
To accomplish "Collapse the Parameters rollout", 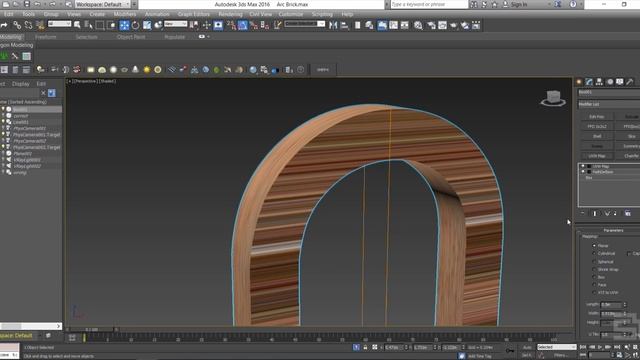I will (613, 230).
